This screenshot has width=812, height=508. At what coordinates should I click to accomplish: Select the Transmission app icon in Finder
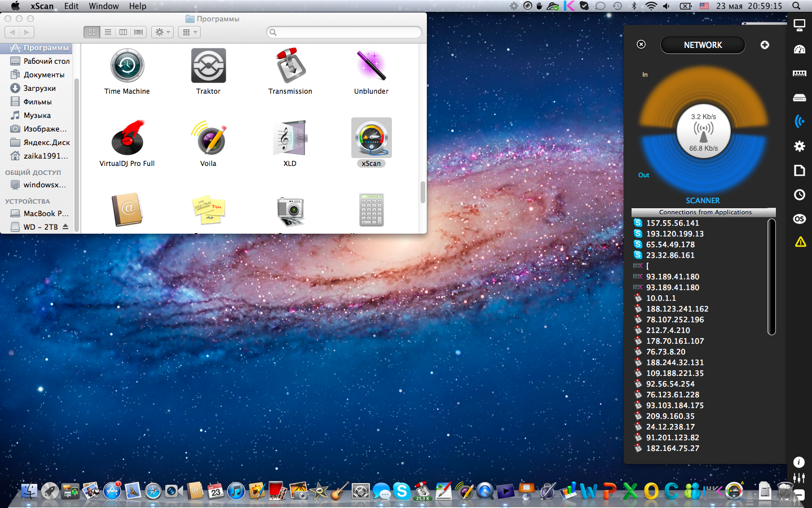[290, 66]
